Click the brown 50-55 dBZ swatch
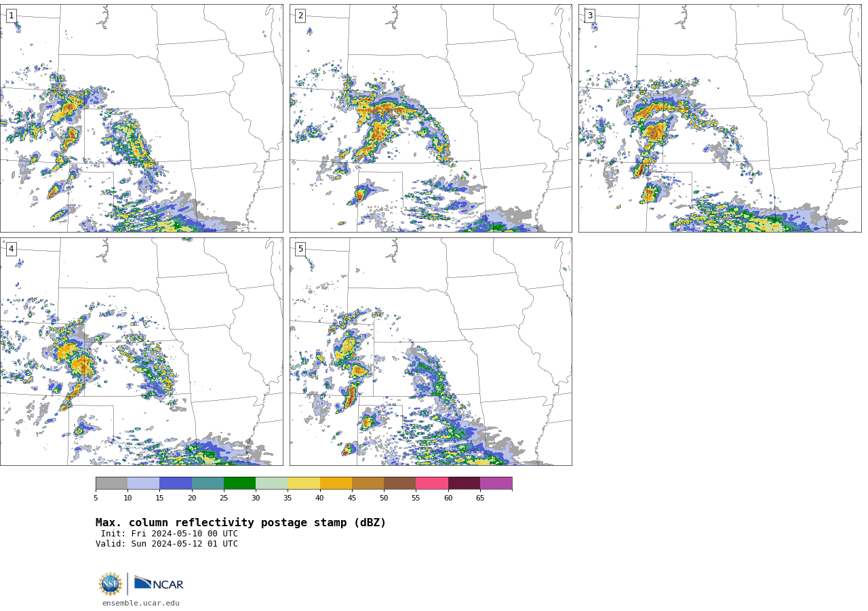This screenshot has width=868, height=611. tap(400, 483)
